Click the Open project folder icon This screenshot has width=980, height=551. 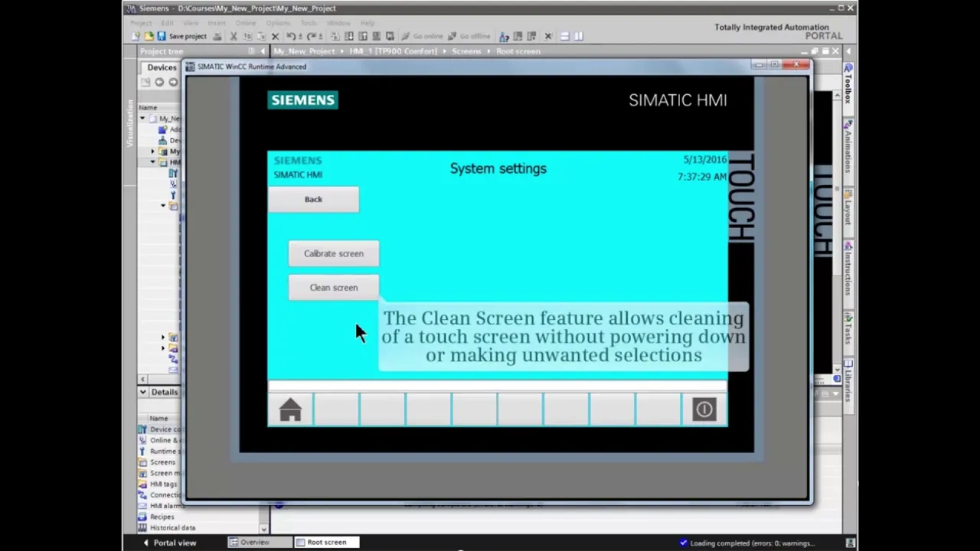(149, 36)
